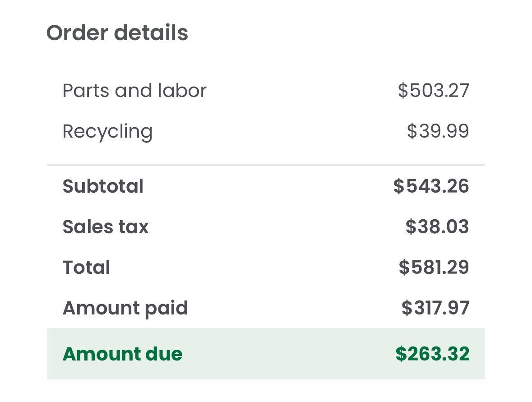The width and height of the screenshot is (532, 402).
Task: Click the word labor in first row
Action: [x=182, y=91]
